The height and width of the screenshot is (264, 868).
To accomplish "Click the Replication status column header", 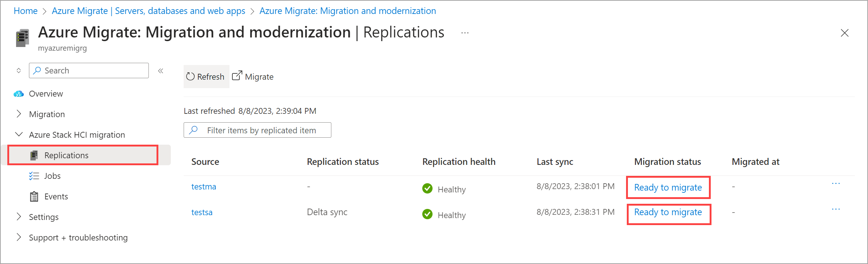I will (343, 162).
